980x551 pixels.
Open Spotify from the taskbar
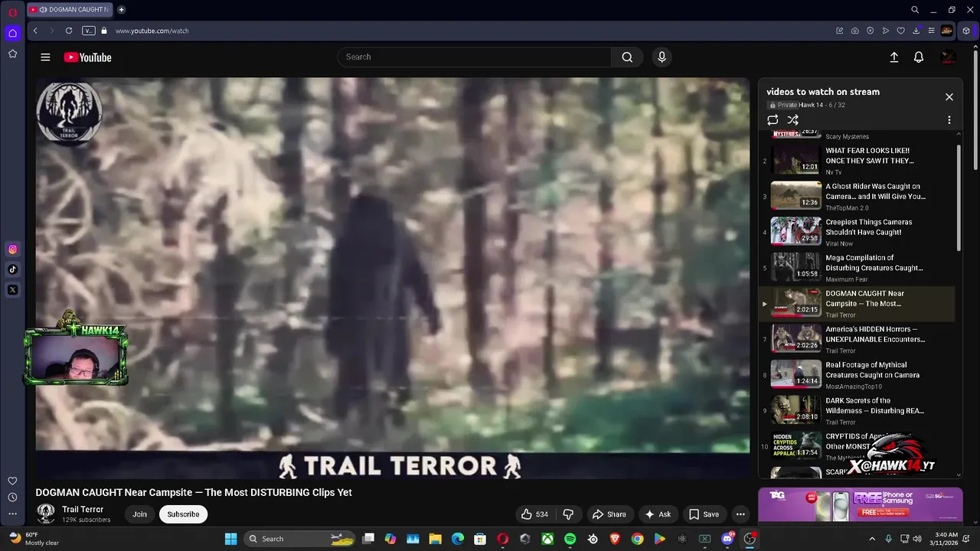570,539
